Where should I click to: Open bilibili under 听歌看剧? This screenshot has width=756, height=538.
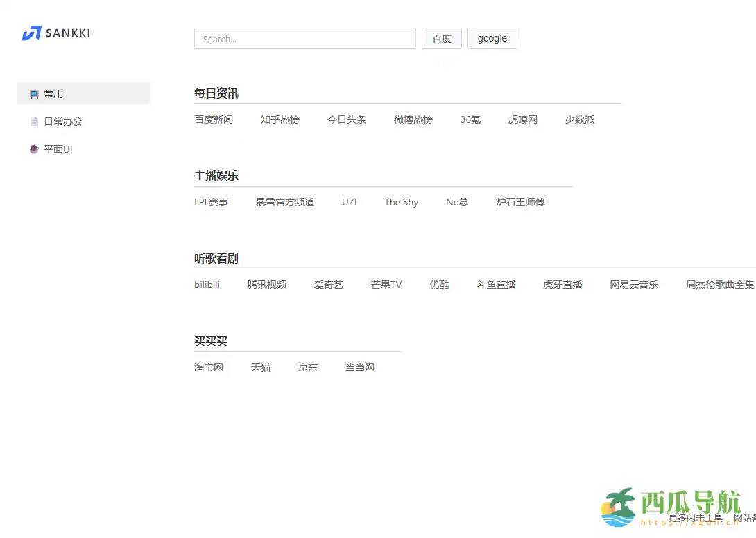207,284
